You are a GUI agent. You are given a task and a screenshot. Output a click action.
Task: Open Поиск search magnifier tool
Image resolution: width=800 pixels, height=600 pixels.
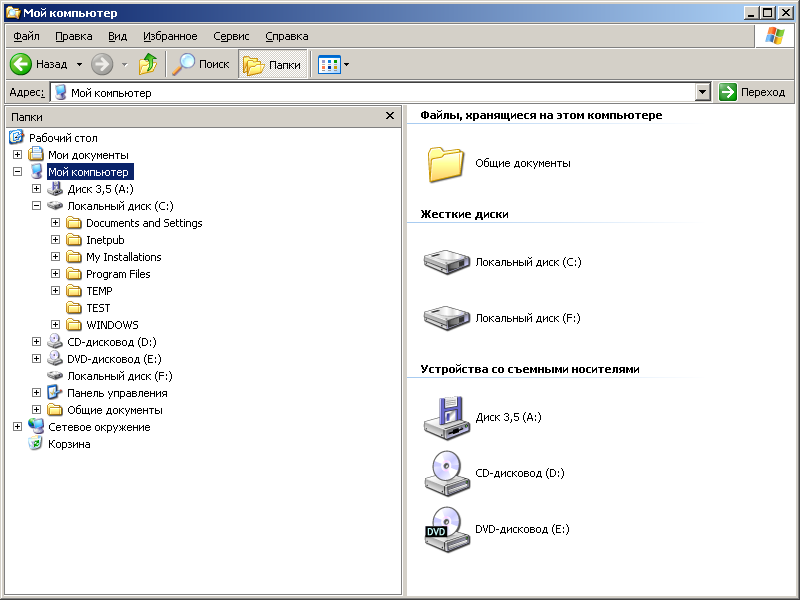click(201, 64)
